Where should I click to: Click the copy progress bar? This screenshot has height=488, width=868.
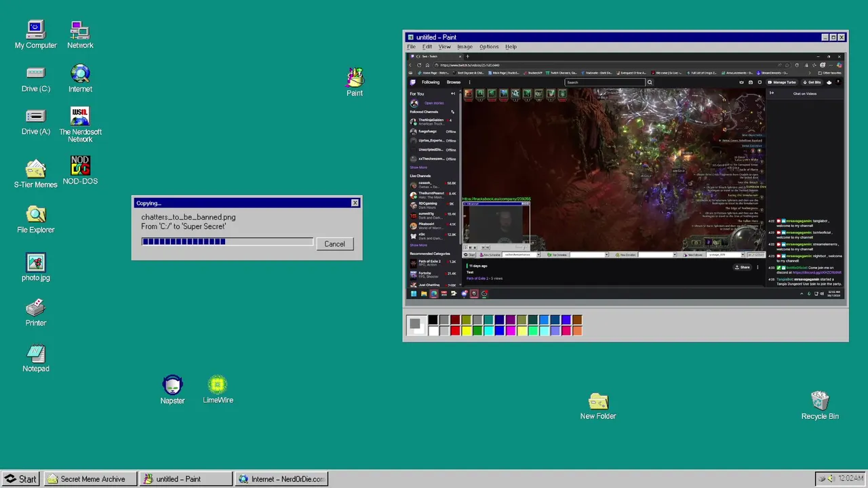[227, 241]
